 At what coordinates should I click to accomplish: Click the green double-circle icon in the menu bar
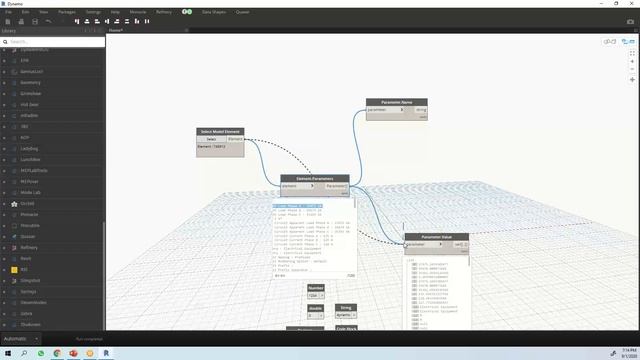tap(187, 12)
